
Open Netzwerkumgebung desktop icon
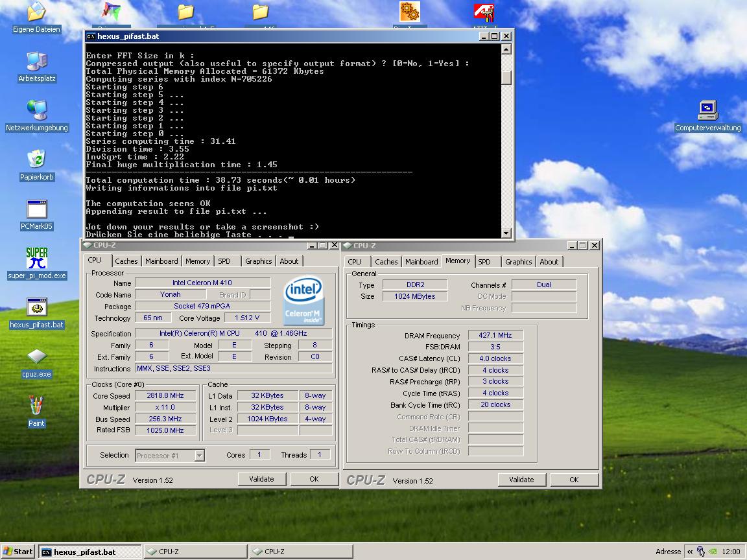(x=37, y=116)
